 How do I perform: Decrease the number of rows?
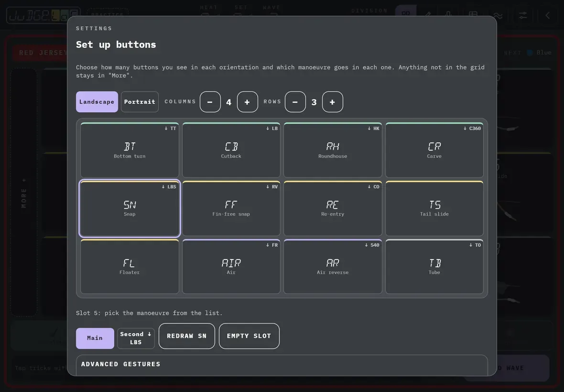point(295,102)
